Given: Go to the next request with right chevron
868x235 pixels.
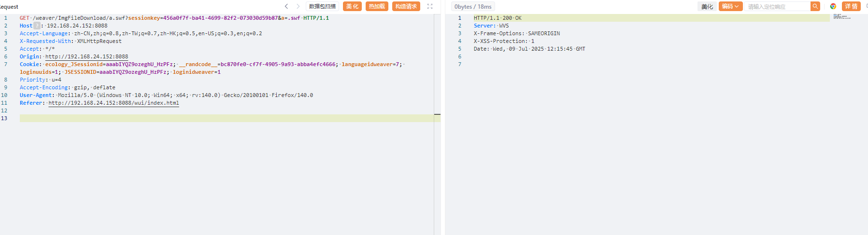Looking at the screenshot, I should [x=298, y=6].
